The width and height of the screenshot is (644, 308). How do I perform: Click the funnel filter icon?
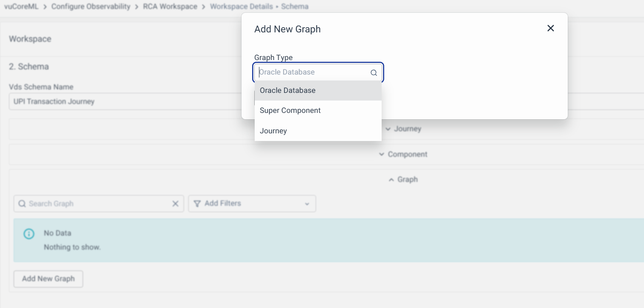pos(197,204)
